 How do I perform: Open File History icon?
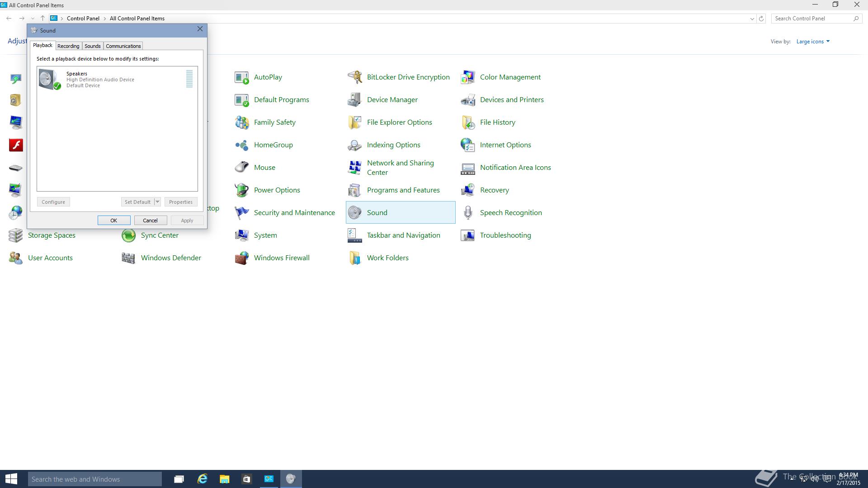[x=468, y=122]
